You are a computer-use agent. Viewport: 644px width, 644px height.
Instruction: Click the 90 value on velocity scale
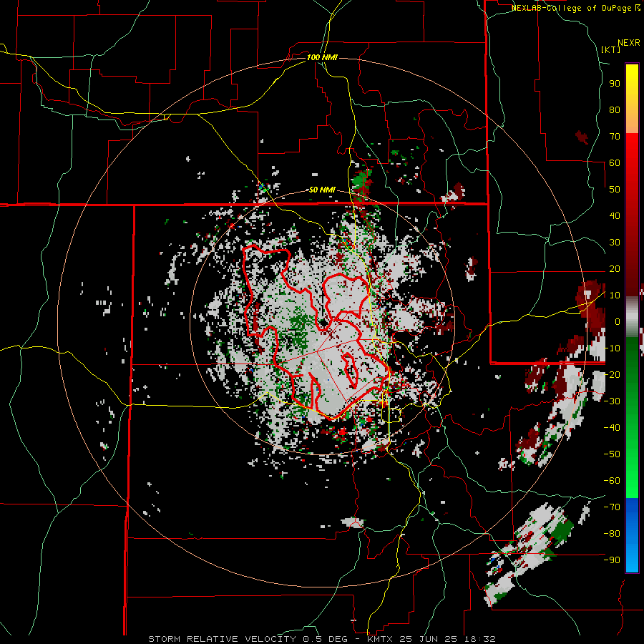(x=615, y=84)
